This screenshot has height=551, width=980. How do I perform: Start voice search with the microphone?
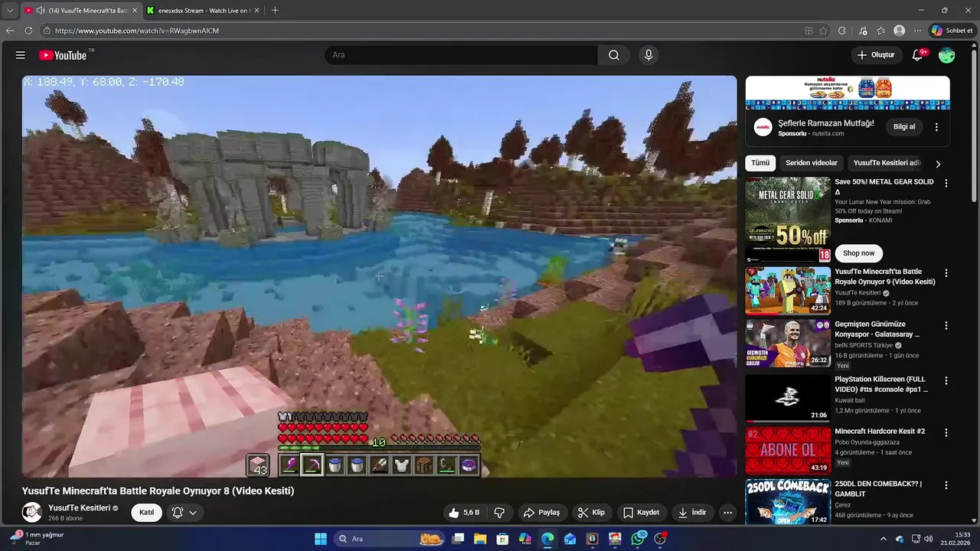tap(648, 55)
